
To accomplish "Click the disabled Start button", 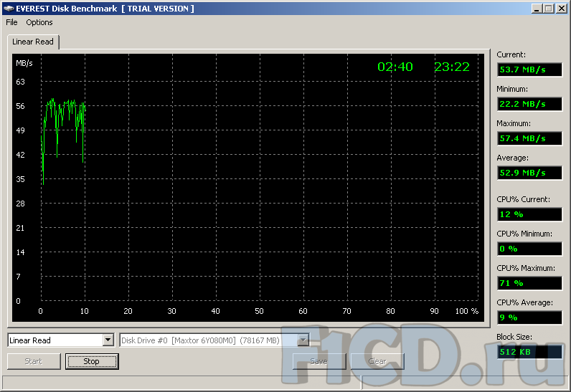I will [34, 361].
